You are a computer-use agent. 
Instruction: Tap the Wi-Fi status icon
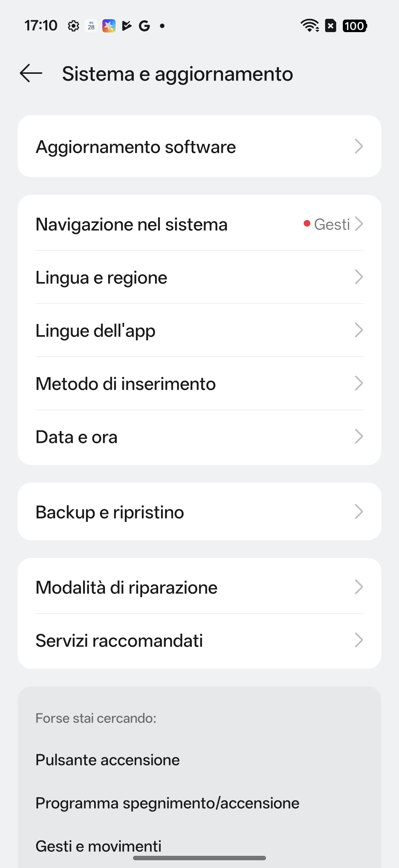tap(310, 26)
